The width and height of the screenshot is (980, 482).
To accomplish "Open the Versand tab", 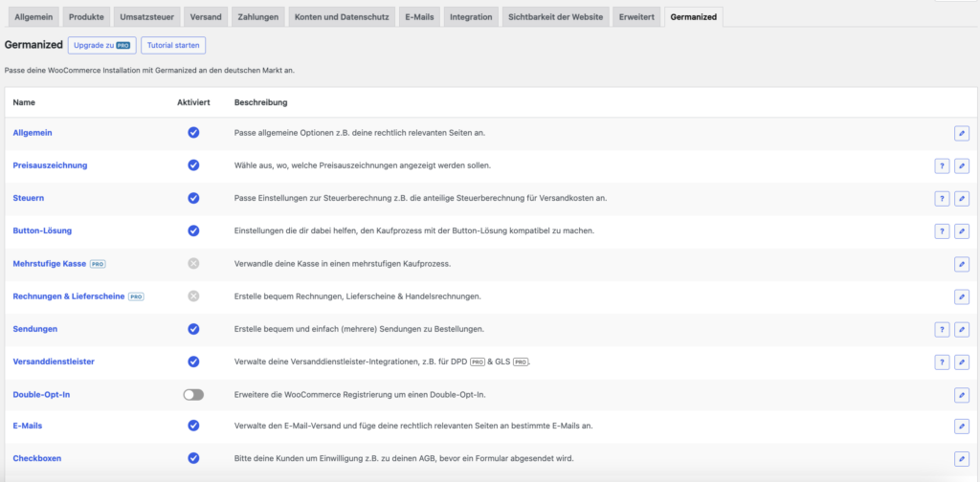I will [x=206, y=17].
